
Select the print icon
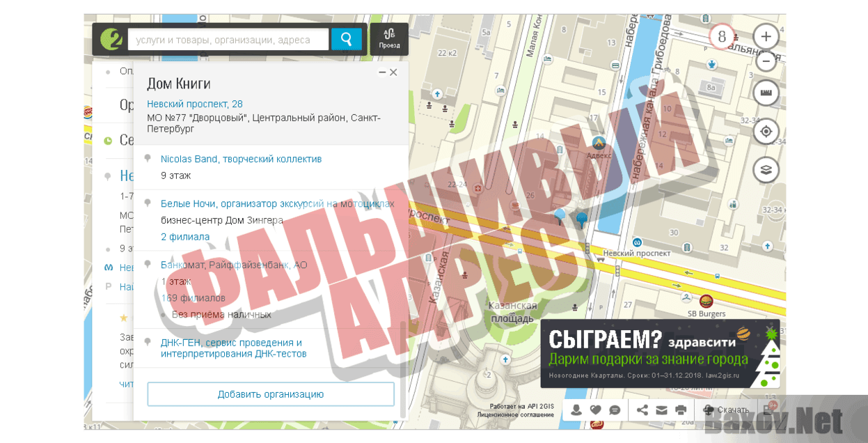point(679,410)
